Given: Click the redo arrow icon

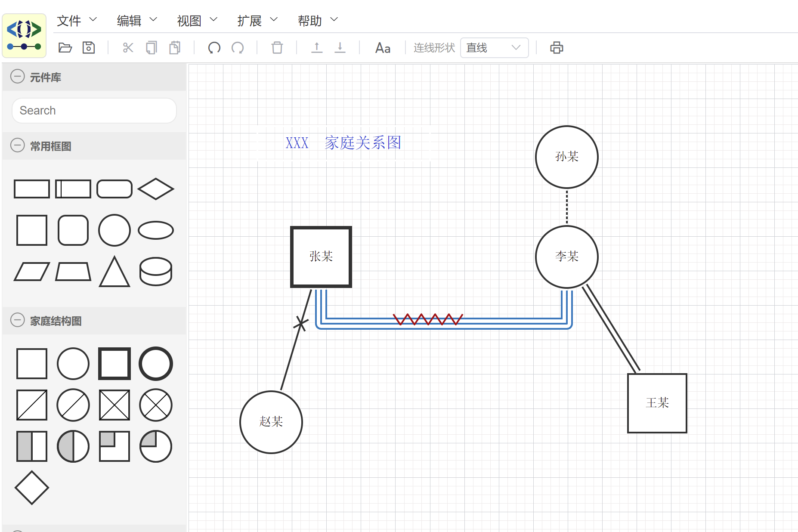Looking at the screenshot, I should pyautogui.click(x=238, y=47).
